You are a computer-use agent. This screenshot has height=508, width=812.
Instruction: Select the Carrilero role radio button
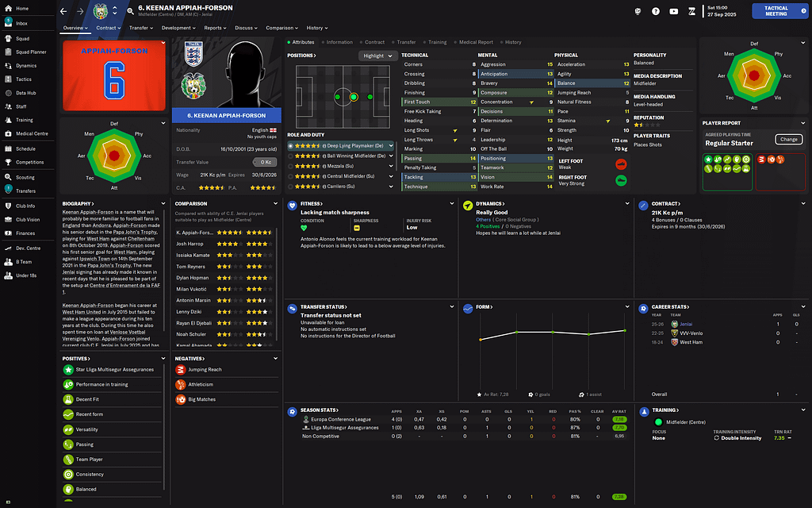pyautogui.click(x=291, y=187)
